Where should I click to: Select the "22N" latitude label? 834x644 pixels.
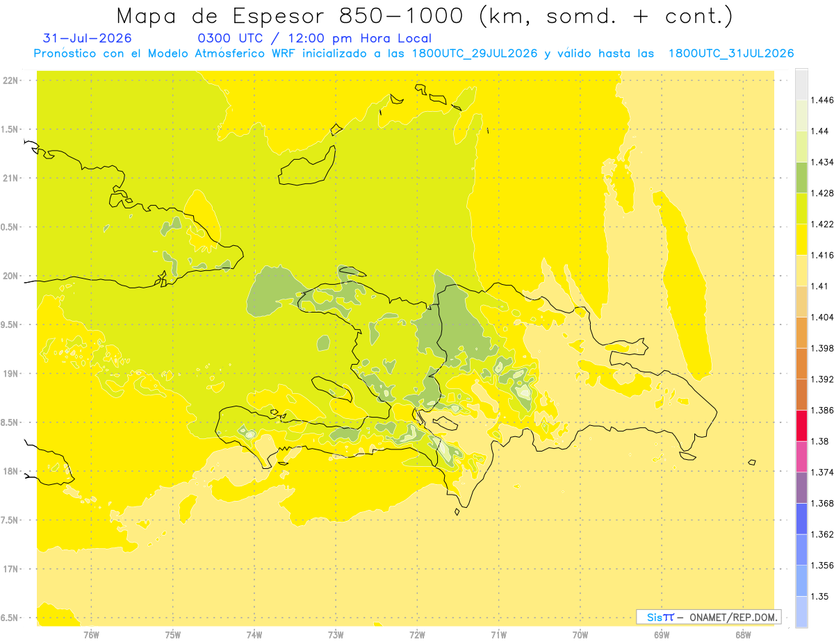tap(10, 81)
